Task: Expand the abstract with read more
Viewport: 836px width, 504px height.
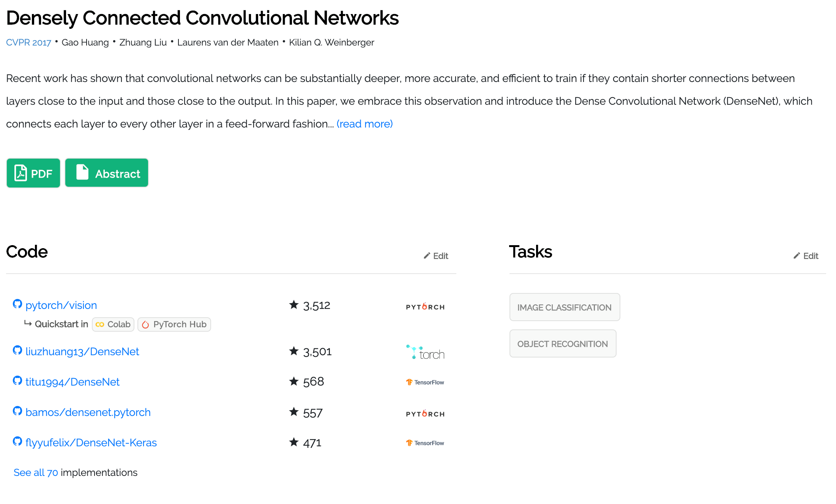Action: (x=364, y=124)
